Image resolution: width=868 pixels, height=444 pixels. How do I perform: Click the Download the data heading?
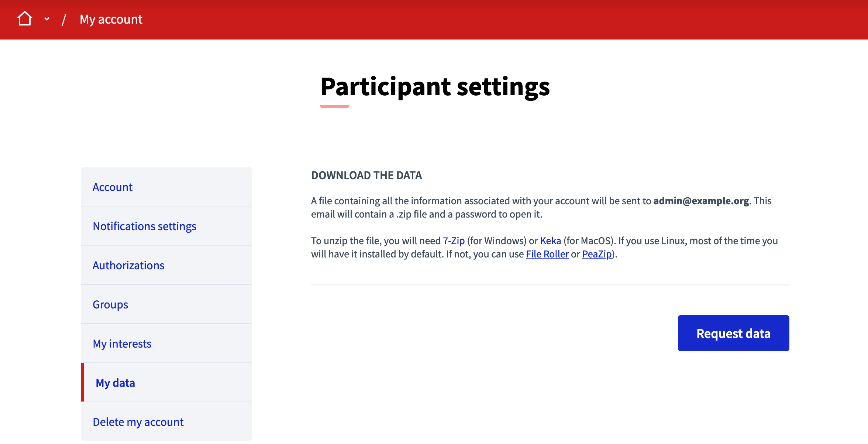pyautogui.click(x=366, y=175)
